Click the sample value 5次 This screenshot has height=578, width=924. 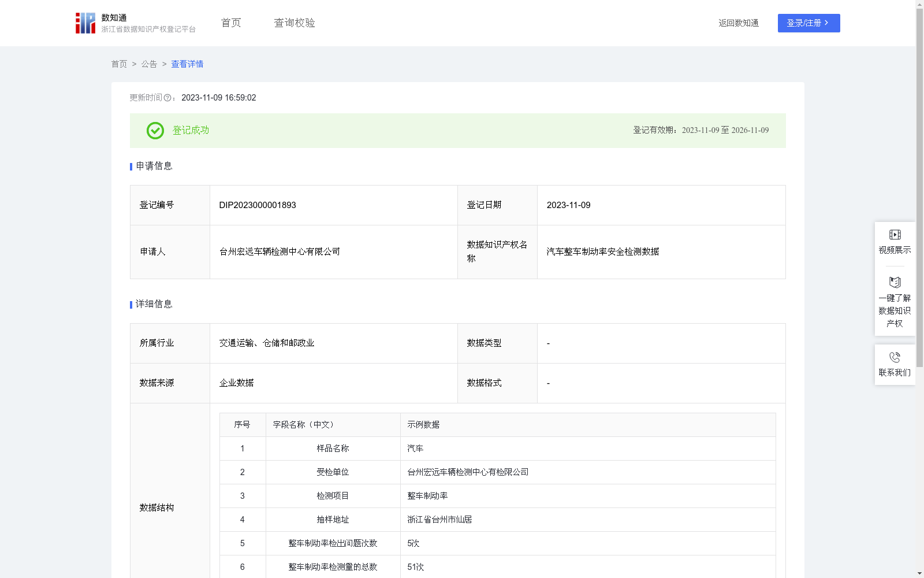click(x=413, y=543)
